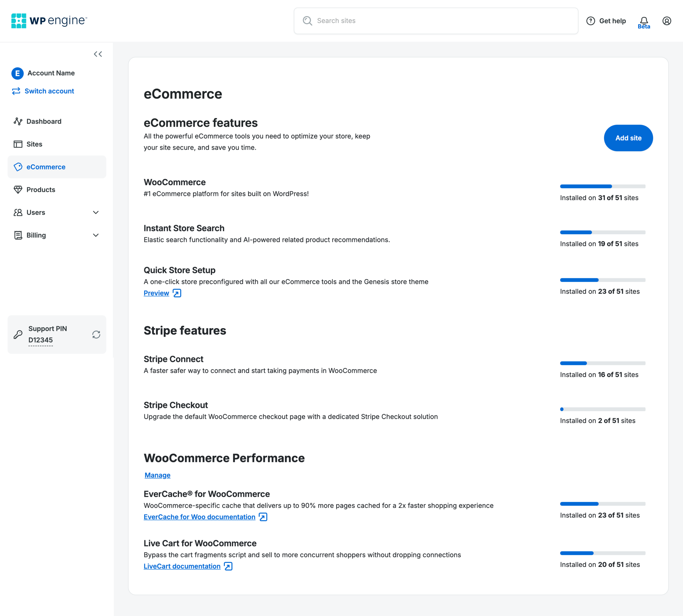Open the notifications bell with Beta badge
Viewport: 683px width, 616px height.
coord(644,20)
